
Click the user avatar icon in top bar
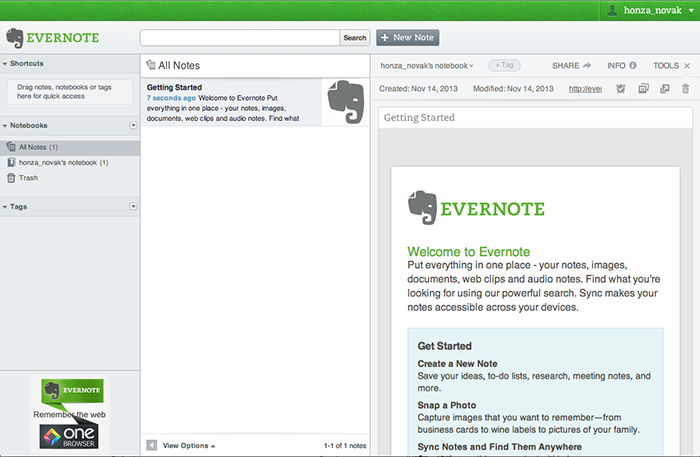612,10
